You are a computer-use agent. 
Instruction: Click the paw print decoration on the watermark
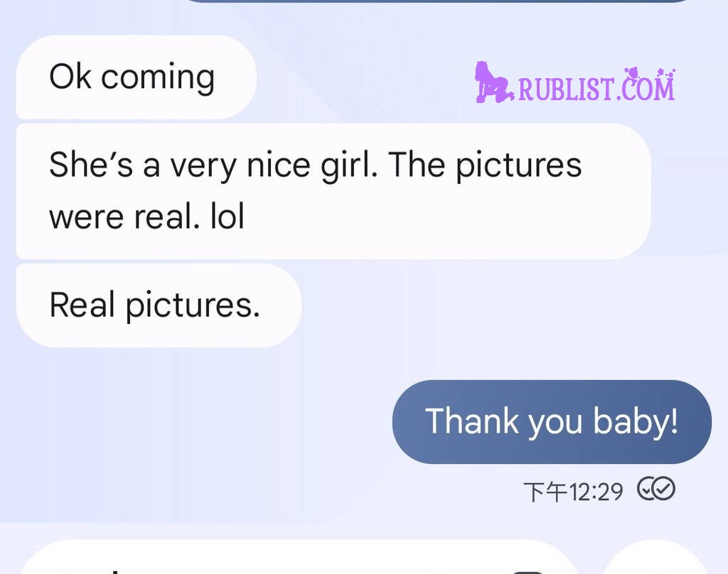click(x=667, y=73)
